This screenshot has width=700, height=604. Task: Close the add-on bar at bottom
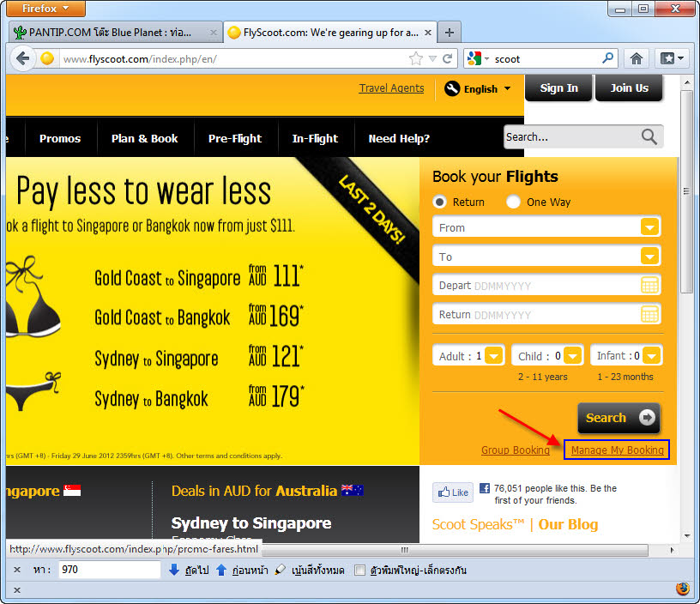[17, 590]
